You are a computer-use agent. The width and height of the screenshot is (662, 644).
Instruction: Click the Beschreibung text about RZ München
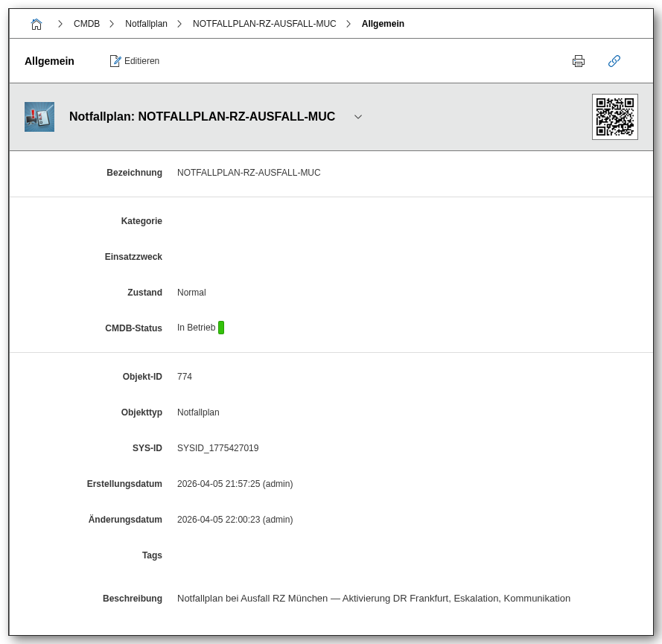373,599
